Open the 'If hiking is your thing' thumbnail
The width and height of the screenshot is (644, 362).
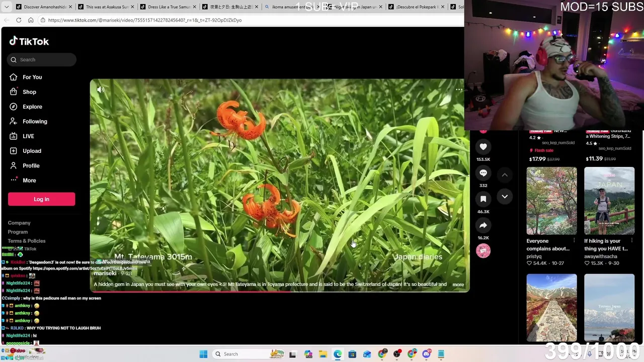(609, 201)
